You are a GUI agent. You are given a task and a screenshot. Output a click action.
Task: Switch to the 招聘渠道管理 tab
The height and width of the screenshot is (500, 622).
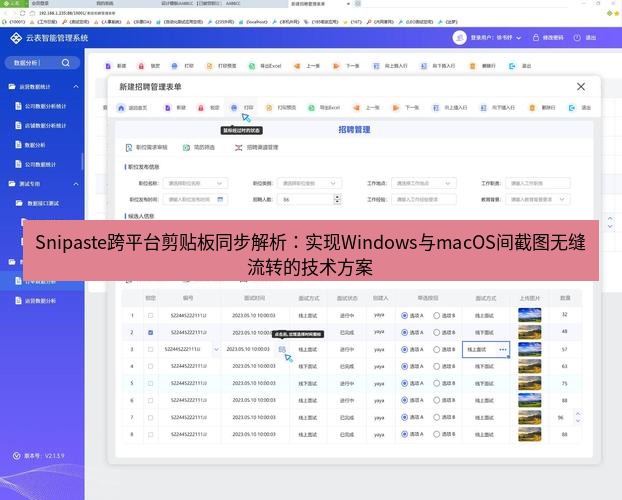point(257,148)
